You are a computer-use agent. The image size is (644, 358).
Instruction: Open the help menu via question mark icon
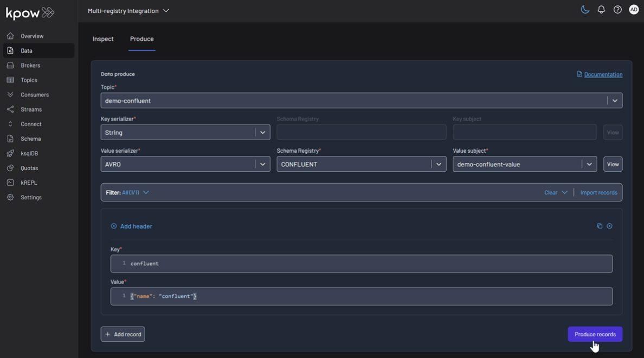click(617, 9)
